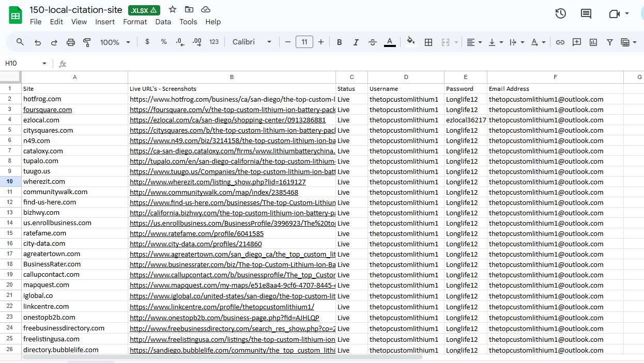
Task: Toggle italic formatting
Action: click(356, 42)
